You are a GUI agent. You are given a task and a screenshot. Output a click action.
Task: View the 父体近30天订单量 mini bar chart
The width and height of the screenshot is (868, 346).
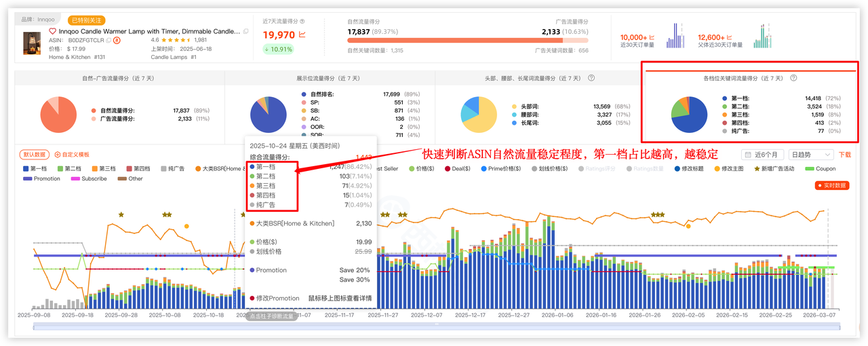[x=762, y=36]
